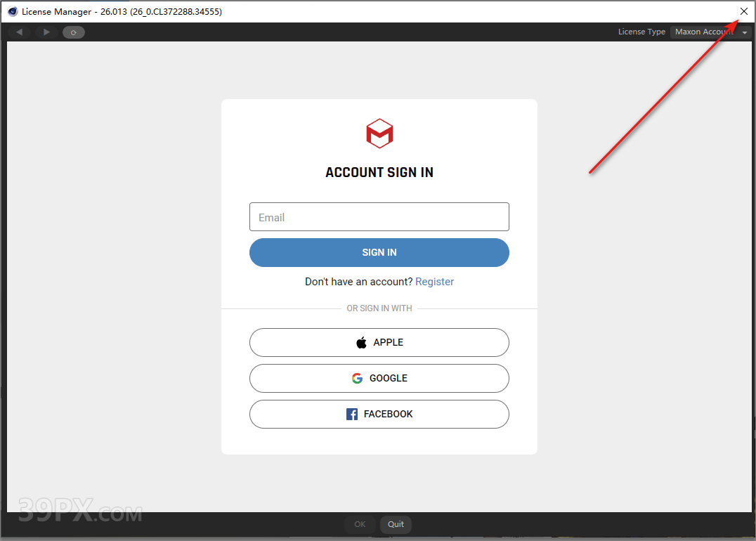
Task: Click the OR SIGN IN WITH divider text
Action: [x=379, y=308]
